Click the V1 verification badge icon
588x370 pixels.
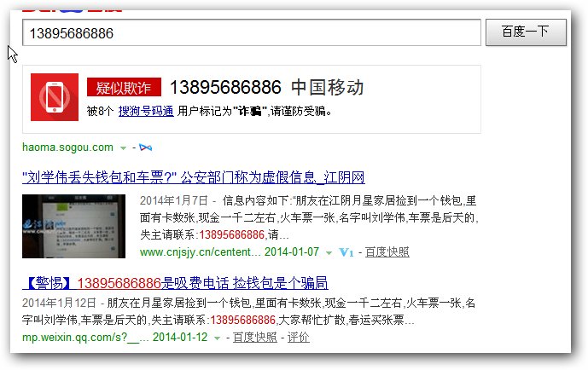[346, 252]
